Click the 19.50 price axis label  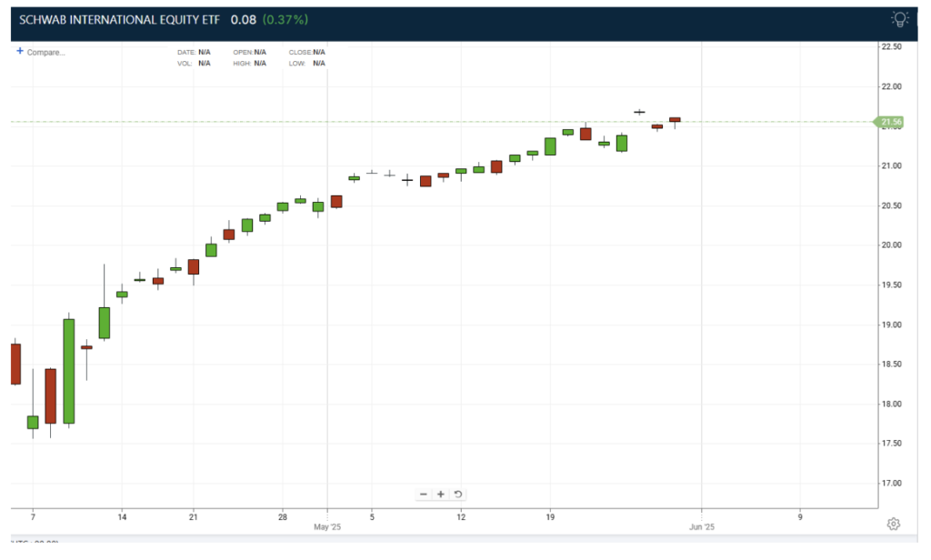[891, 285]
